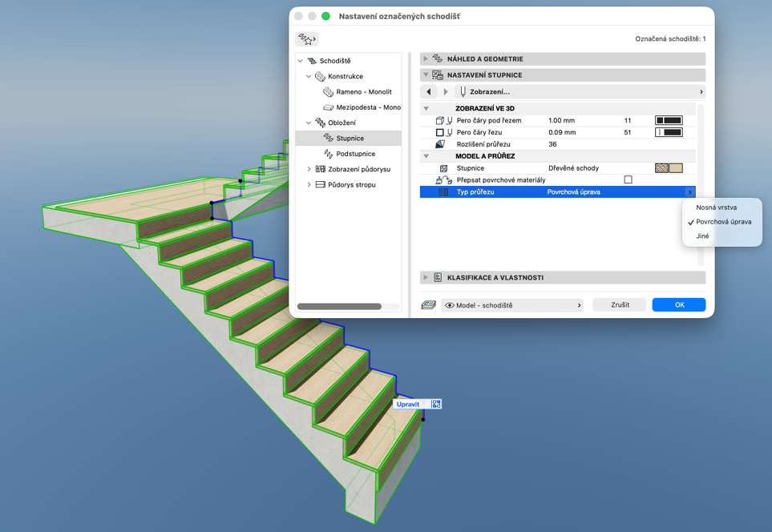
Task: Click the Půdorys stropu ceiling plan icon
Action: [320, 184]
